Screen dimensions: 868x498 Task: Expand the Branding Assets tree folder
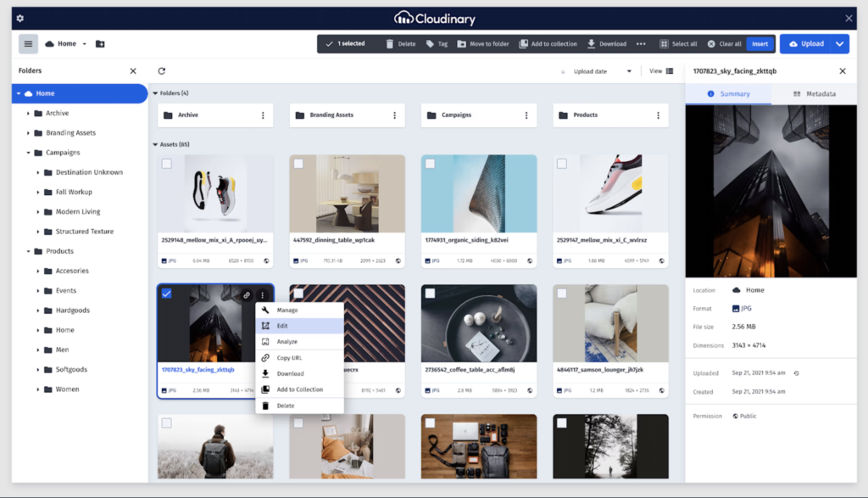[x=28, y=133]
